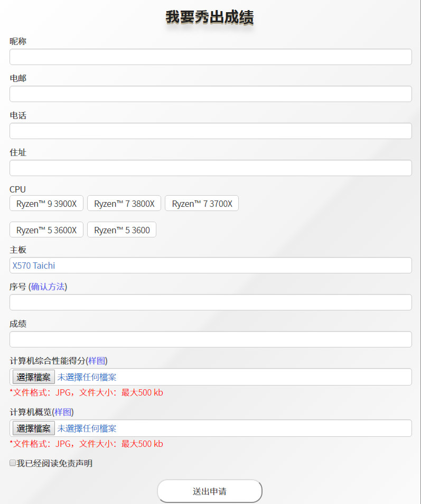The height and width of the screenshot is (504, 421).
Task: Click the 电话 phone input field
Action: coord(210,131)
